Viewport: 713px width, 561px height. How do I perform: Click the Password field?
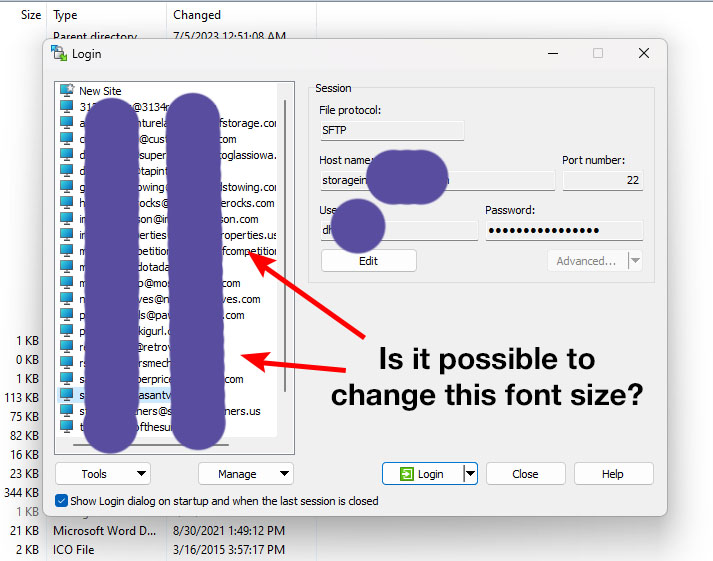tap(564, 231)
